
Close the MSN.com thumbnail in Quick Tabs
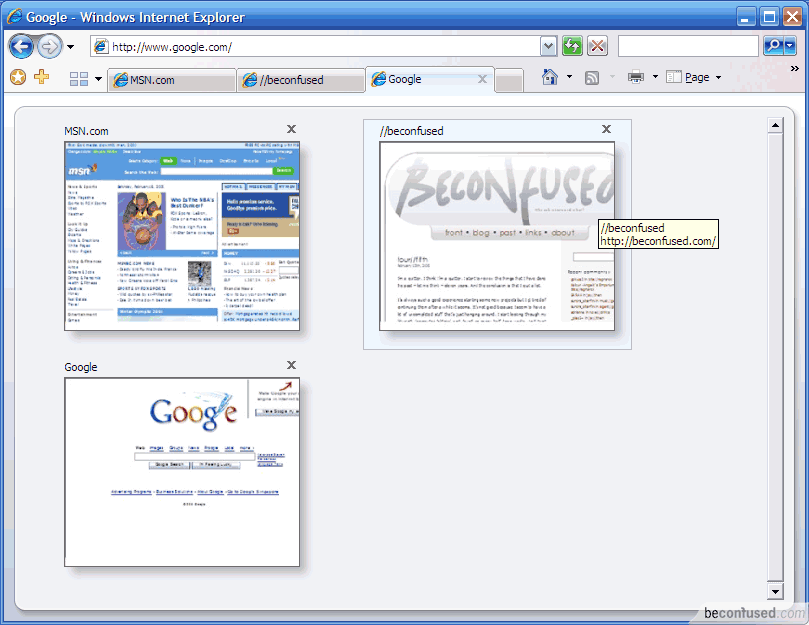point(291,129)
